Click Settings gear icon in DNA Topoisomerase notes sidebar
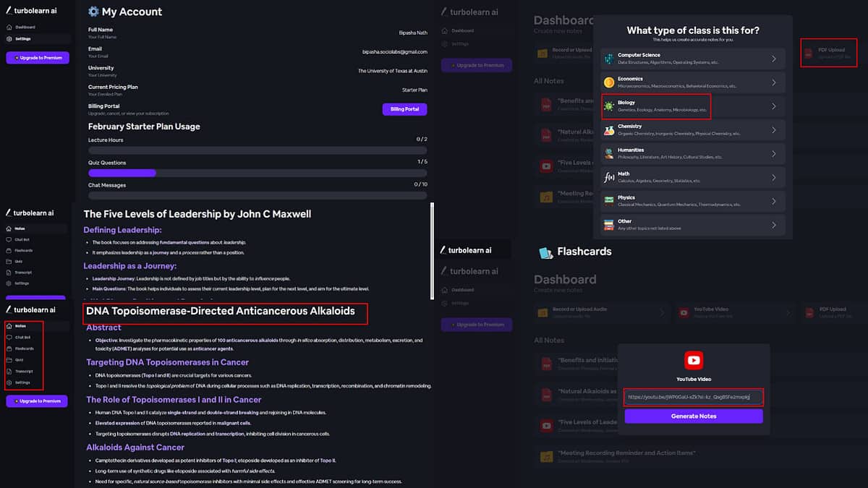 pos(9,382)
